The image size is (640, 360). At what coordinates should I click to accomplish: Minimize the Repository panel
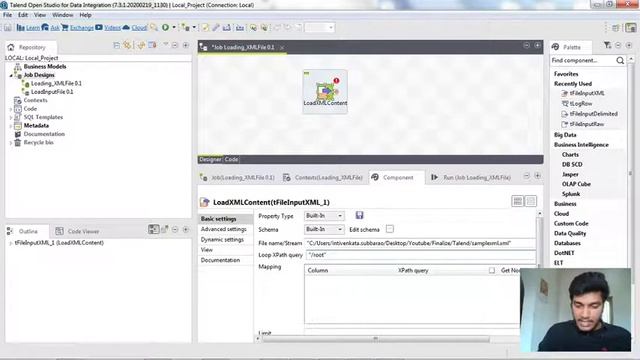175,45
